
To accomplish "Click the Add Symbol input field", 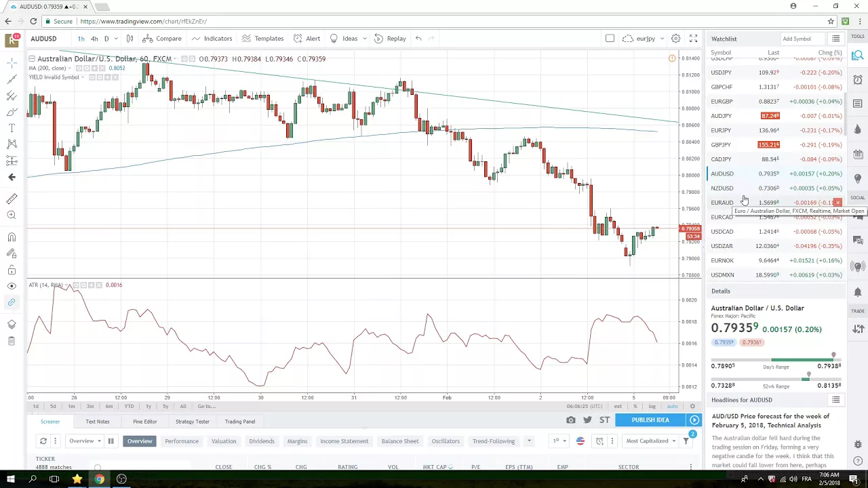I will pos(802,39).
